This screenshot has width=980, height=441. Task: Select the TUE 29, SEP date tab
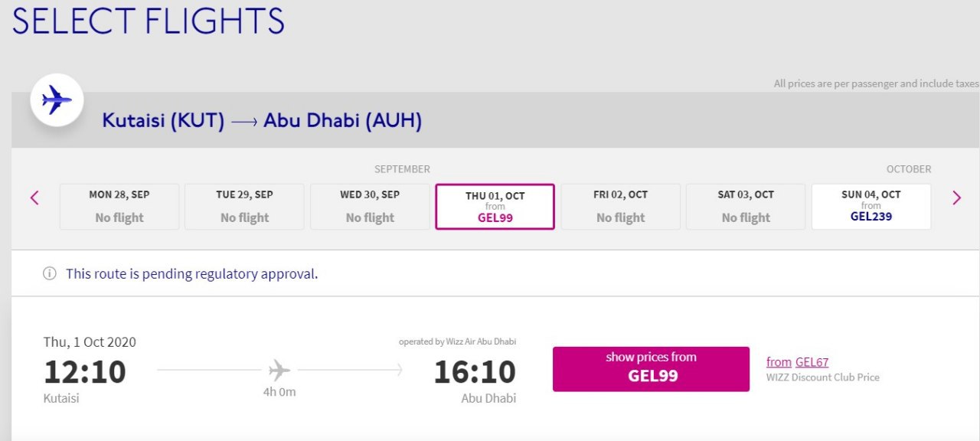(244, 207)
